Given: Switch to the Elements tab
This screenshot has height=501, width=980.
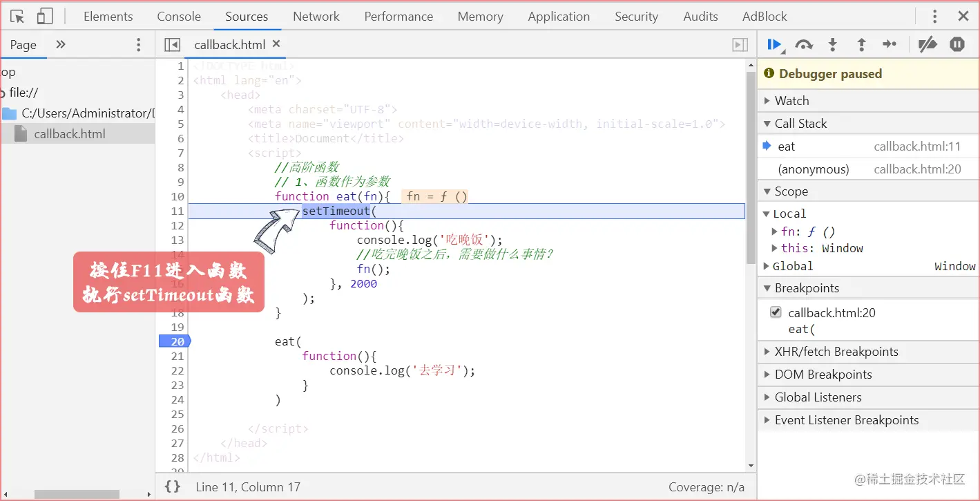Looking at the screenshot, I should [108, 17].
